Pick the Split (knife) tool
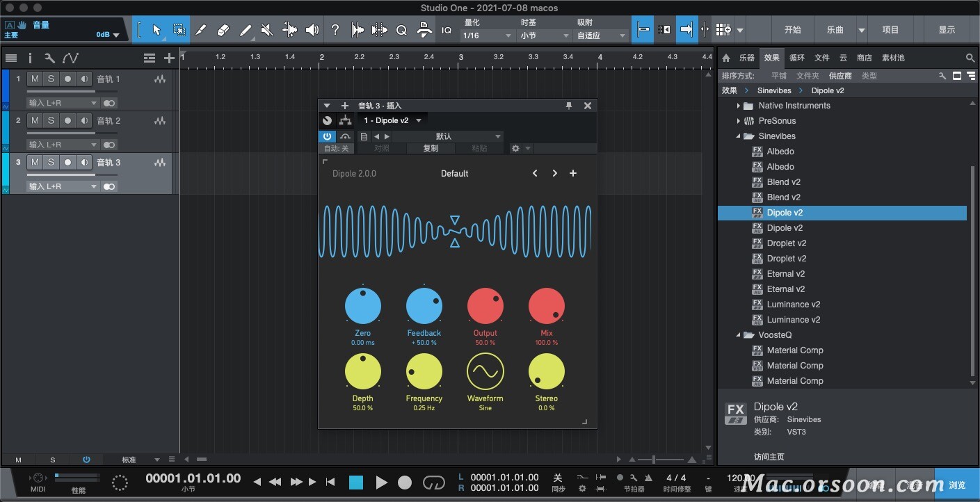This screenshot has height=502, width=980. tap(201, 30)
